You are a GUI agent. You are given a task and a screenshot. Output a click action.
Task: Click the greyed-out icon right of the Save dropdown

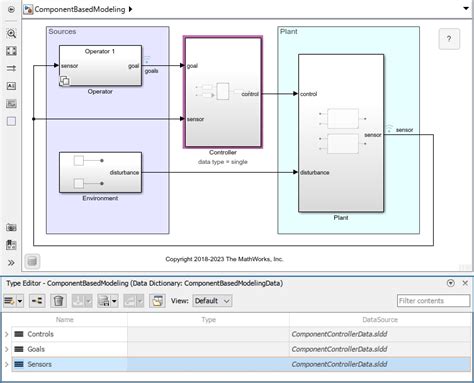coord(130,301)
